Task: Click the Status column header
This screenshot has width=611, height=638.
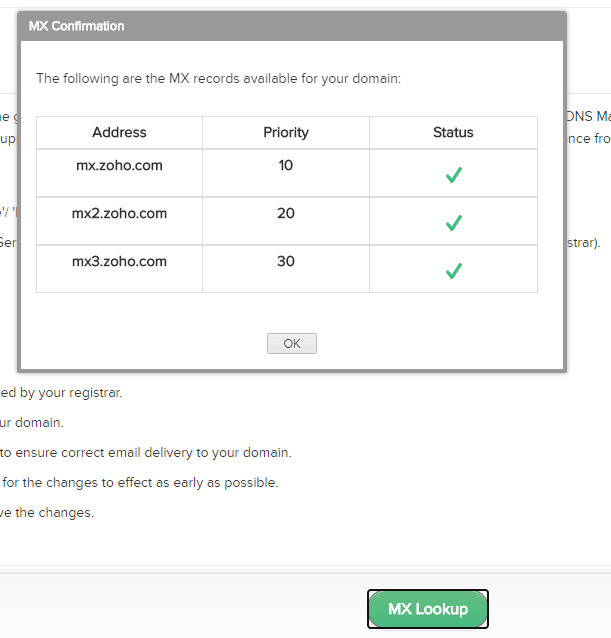Action: (453, 133)
